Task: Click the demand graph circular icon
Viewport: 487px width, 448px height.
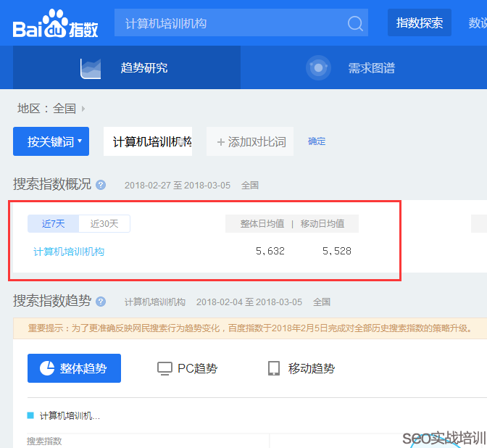Action: [x=317, y=67]
